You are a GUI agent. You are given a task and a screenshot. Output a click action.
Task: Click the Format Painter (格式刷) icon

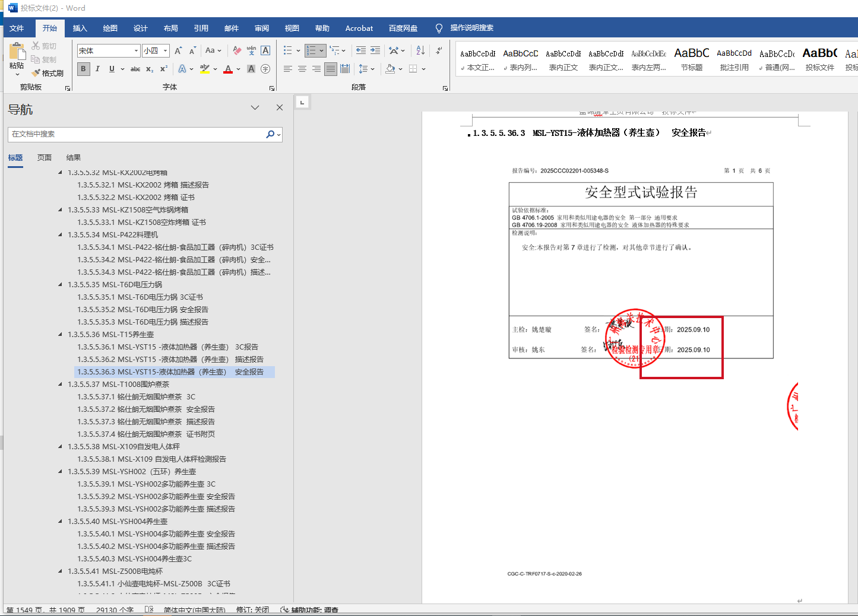point(36,73)
